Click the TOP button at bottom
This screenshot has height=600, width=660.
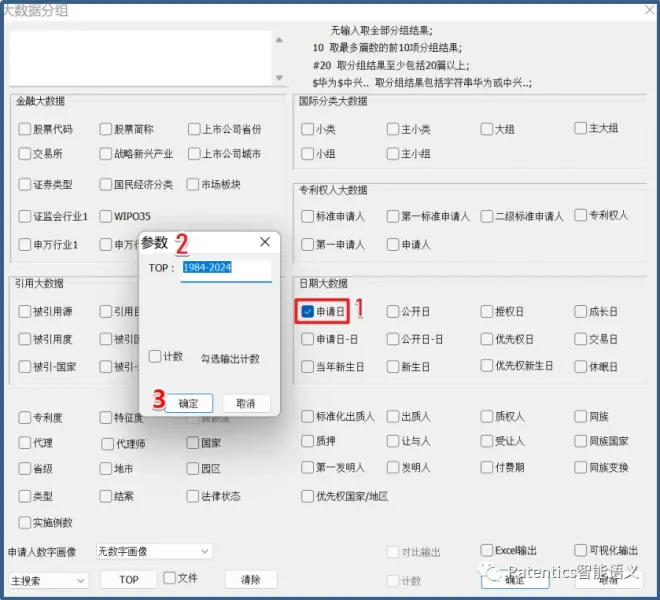click(x=129, y=580)
